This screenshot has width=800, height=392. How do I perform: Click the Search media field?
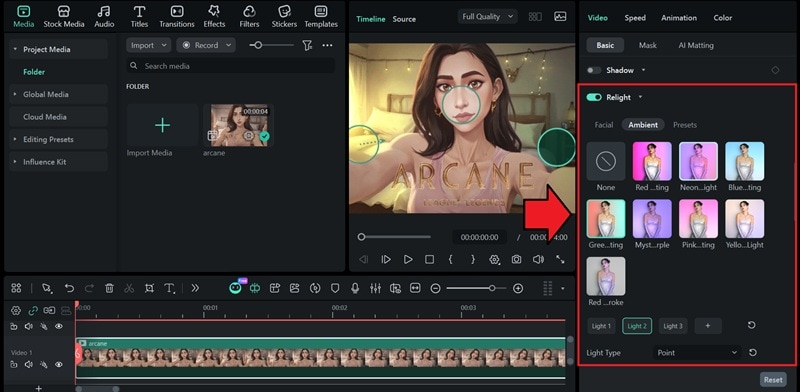point(231,66)
